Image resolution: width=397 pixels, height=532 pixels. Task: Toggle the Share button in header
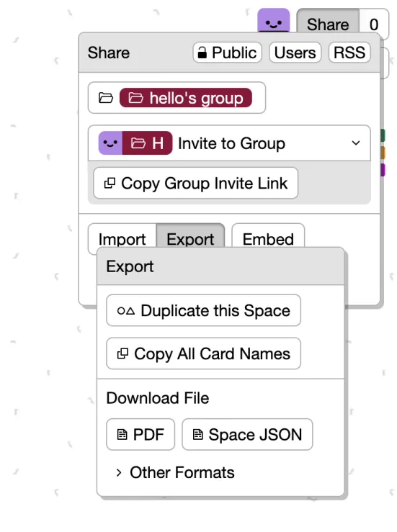coord(328,24)
